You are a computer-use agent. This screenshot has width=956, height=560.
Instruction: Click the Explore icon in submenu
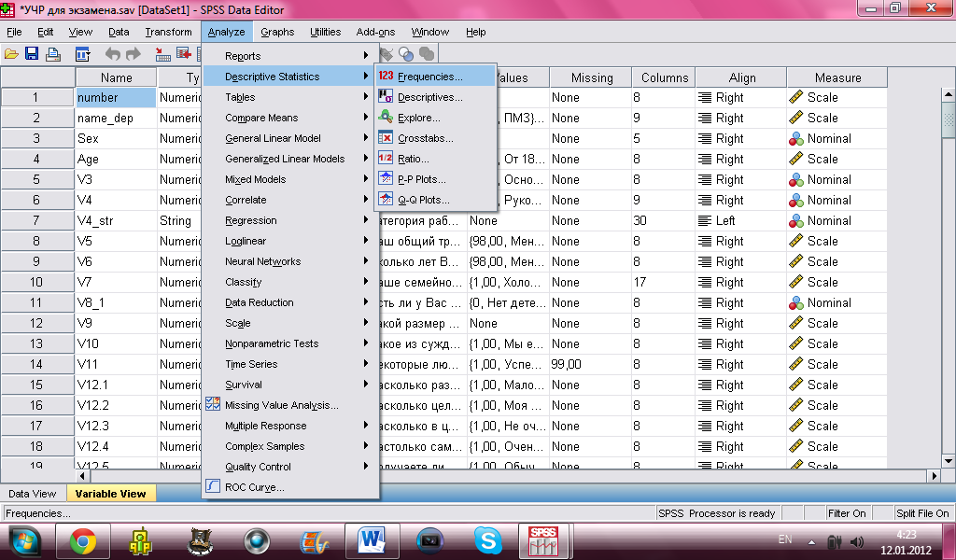(x=386, y=117)
